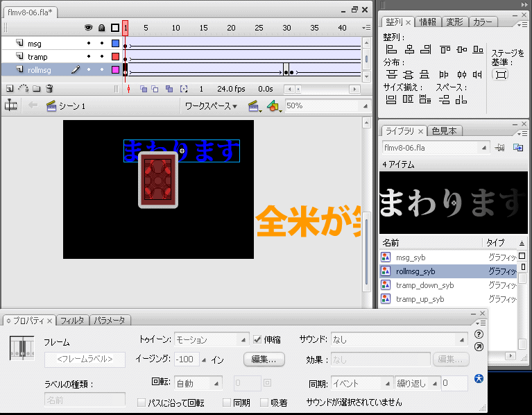Screen dimensions: 532x415
Task: Toggle outline color of rollmsg layer
Action: coord(115,70)
